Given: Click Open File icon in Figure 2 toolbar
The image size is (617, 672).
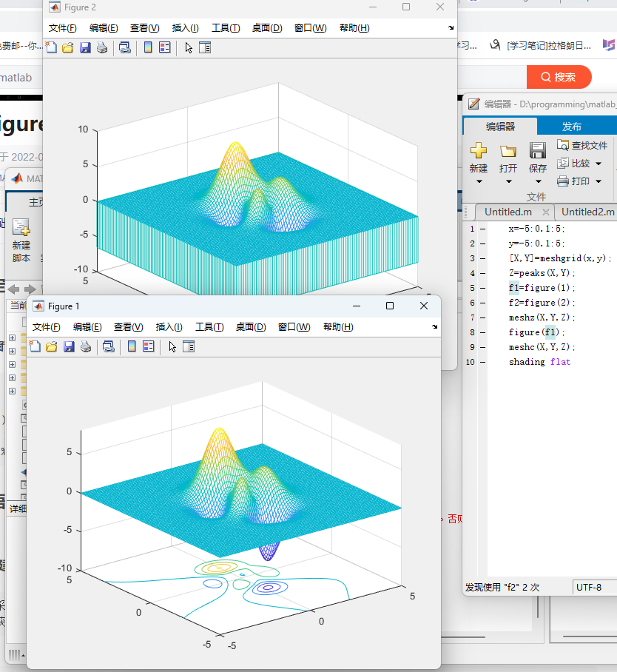Looking at the screenshot, I should (x=68, y=47).
